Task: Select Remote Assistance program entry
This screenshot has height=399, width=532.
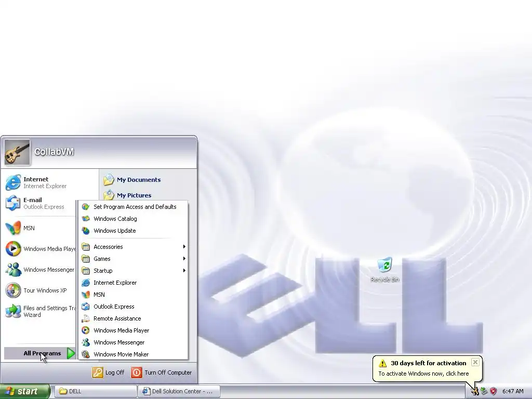Action: pyautogui.click(x=134, y=318)
